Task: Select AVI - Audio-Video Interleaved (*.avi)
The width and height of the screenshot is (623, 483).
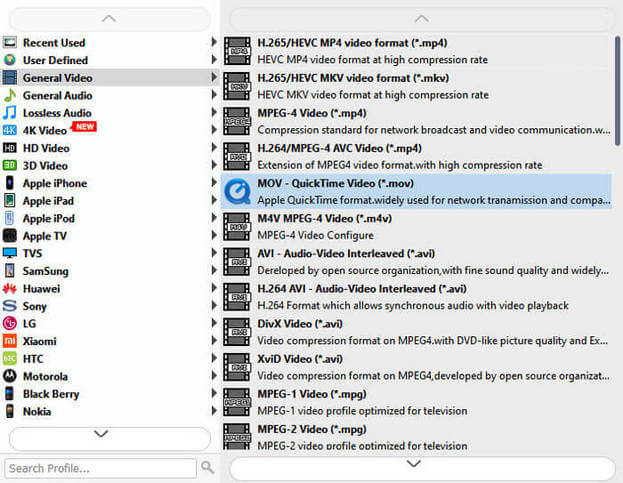Action: point(416,262)
